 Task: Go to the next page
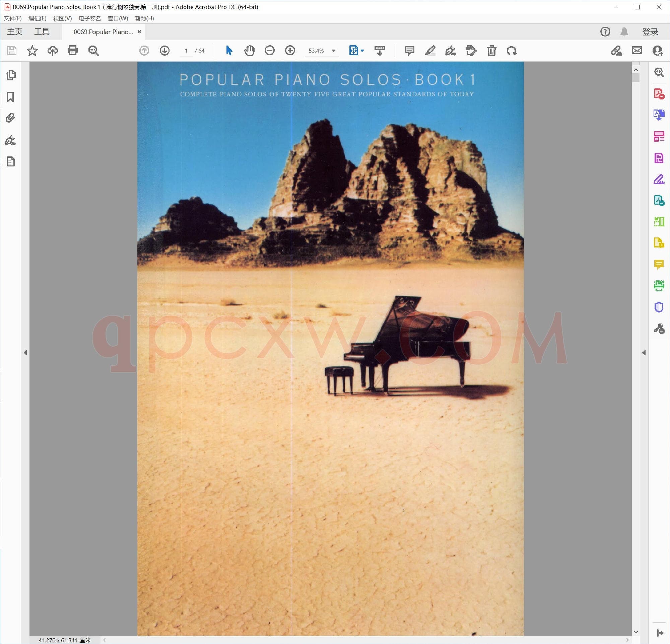pos(164,51)
